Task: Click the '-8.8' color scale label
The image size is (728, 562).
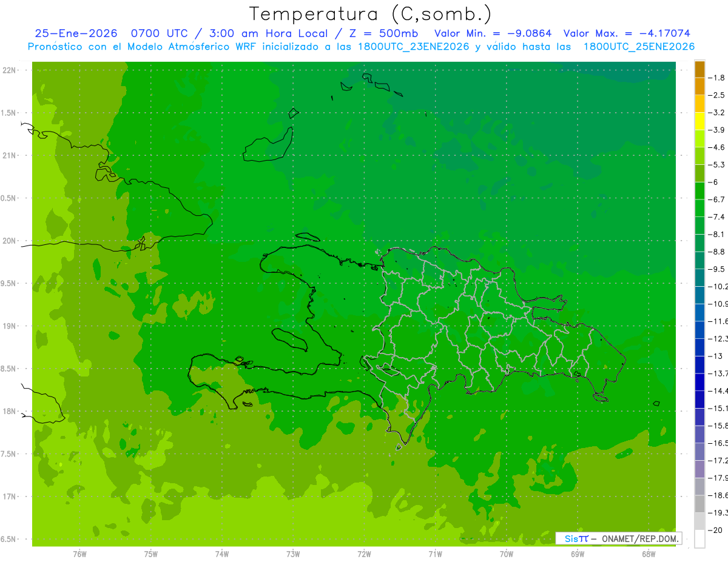Action: [716, 252]
